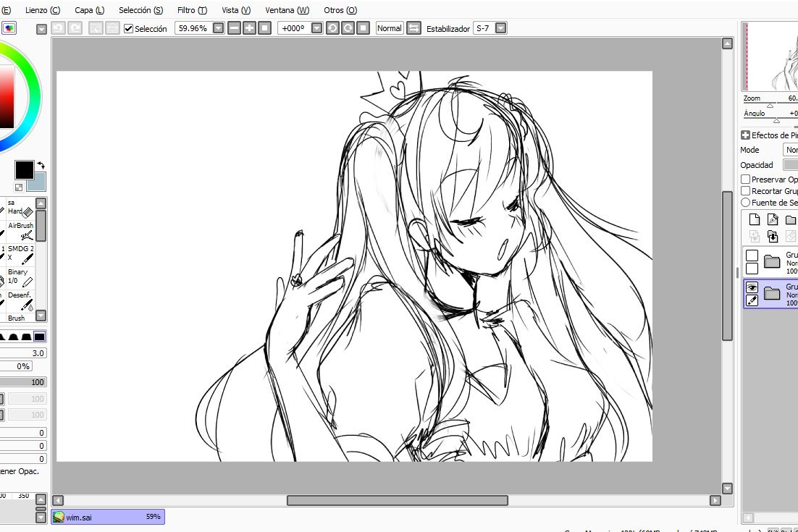The width and height of the screenshot is (798, 532).
Task: Expand Efectos de Pintura with plus icon
Action: click(746, 135)
